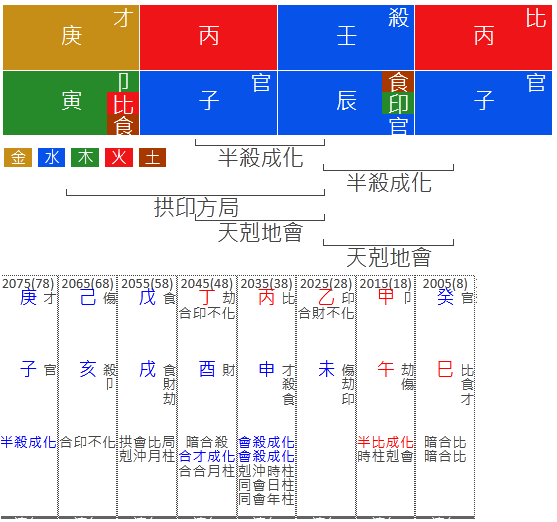Click 時柱剋會 note in the 2015 column
557x522 pixels.
385,456
